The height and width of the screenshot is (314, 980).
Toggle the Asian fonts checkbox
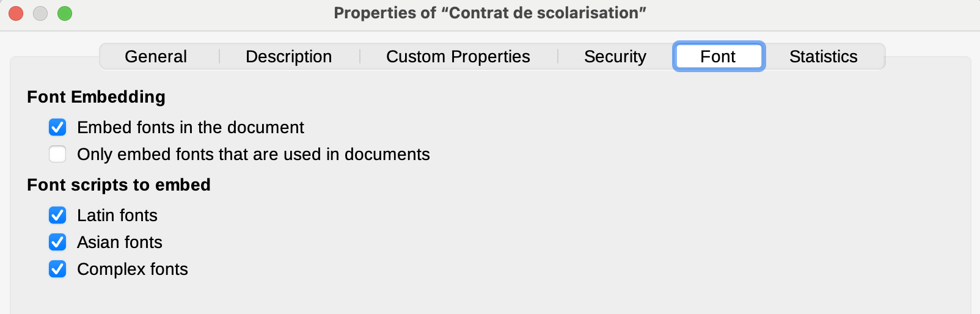(57, 242)
